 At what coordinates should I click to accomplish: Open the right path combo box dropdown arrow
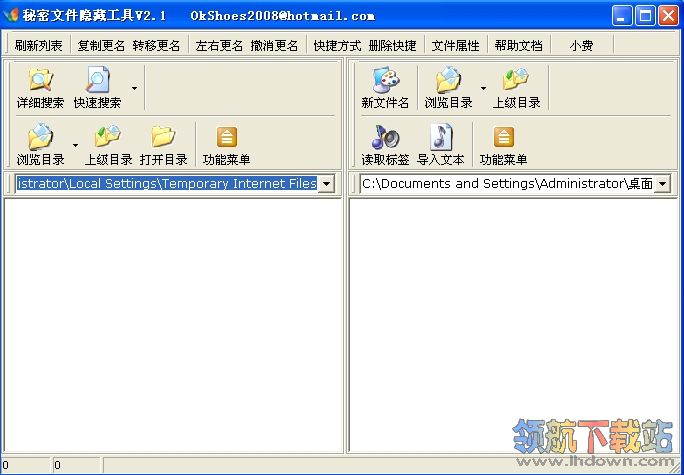(662, 184)
